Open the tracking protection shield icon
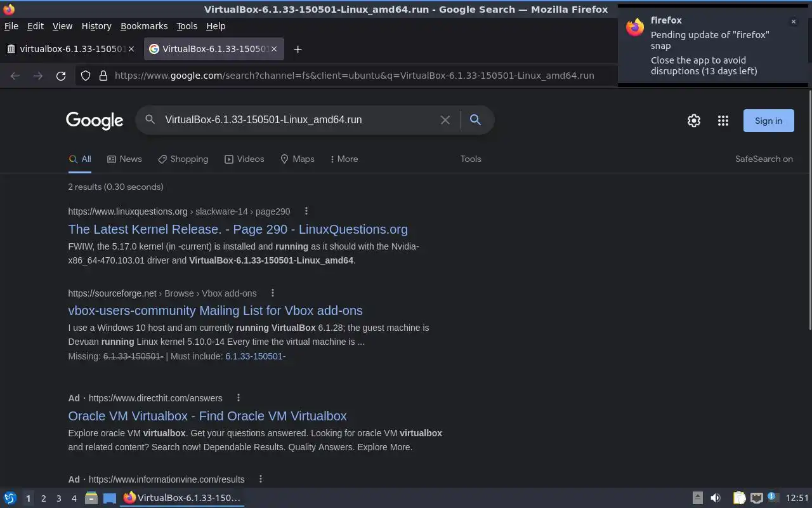The height and width of the screenshot is (508, 812). pos(86,76)
